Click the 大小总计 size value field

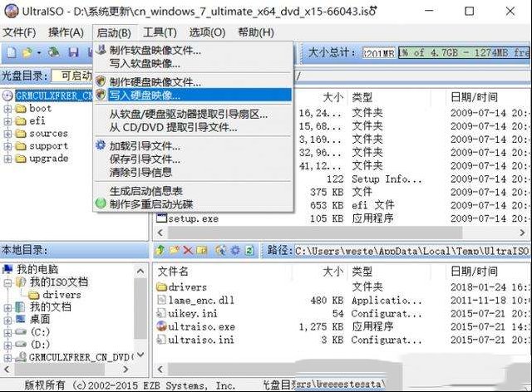(379, 53)
